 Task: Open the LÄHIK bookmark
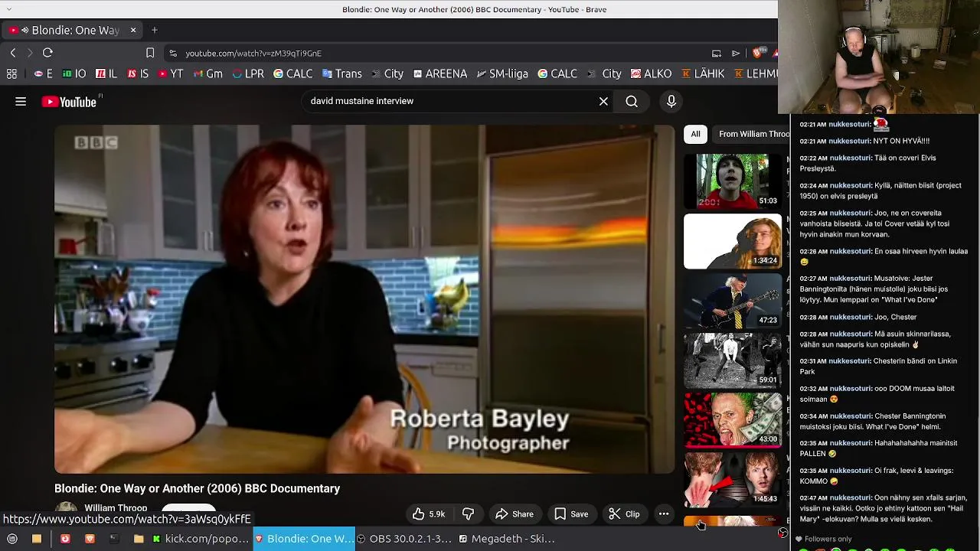click(x=703, y=74)
